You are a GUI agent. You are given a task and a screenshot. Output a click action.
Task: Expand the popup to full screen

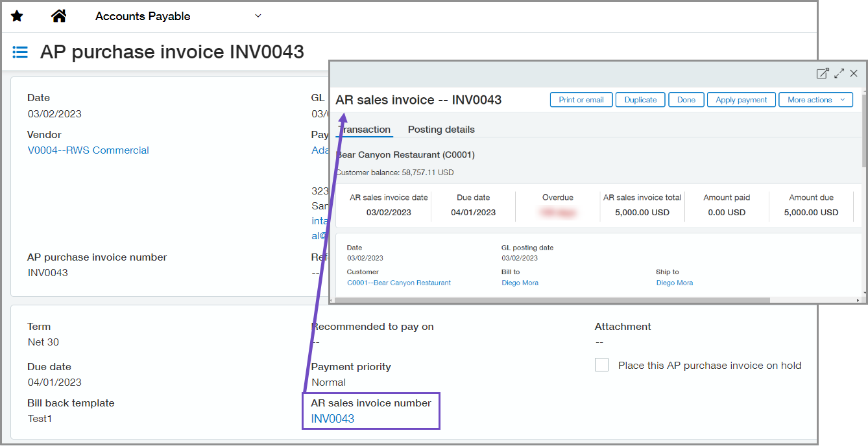839,74
